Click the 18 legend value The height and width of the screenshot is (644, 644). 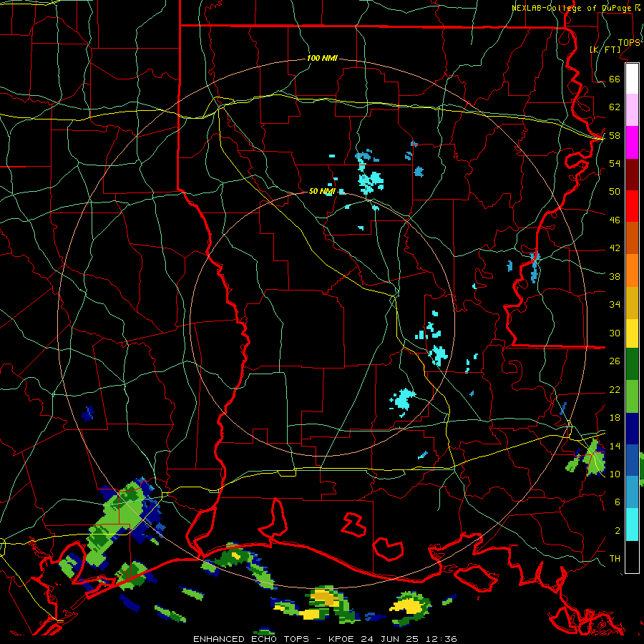tap(615, 418)
